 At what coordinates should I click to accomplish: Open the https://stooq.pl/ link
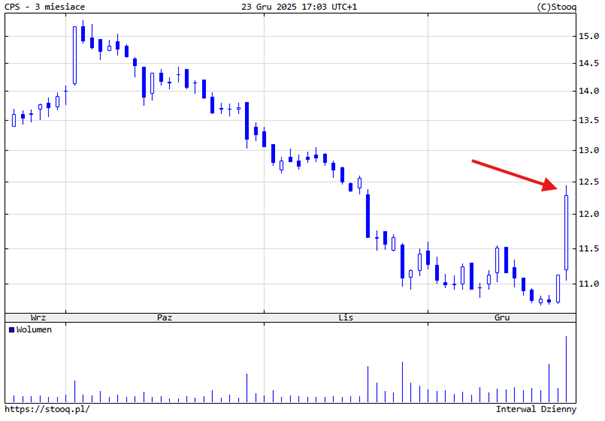click(46, 409)
